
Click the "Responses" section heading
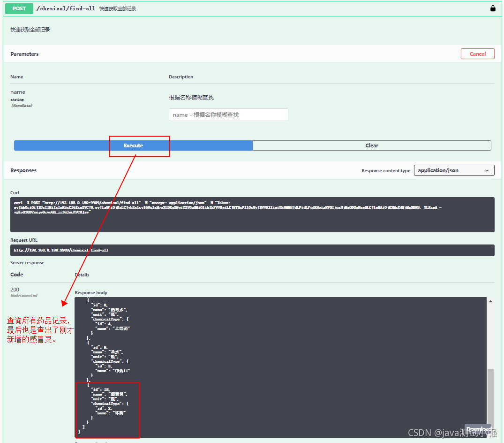click(23, 170)
